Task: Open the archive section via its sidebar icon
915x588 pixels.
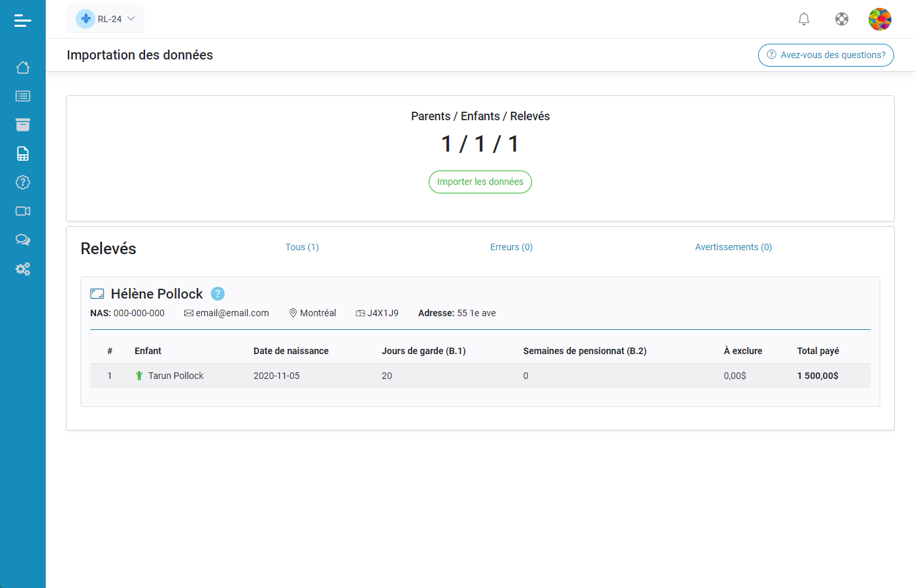Action: pos(23,124)
